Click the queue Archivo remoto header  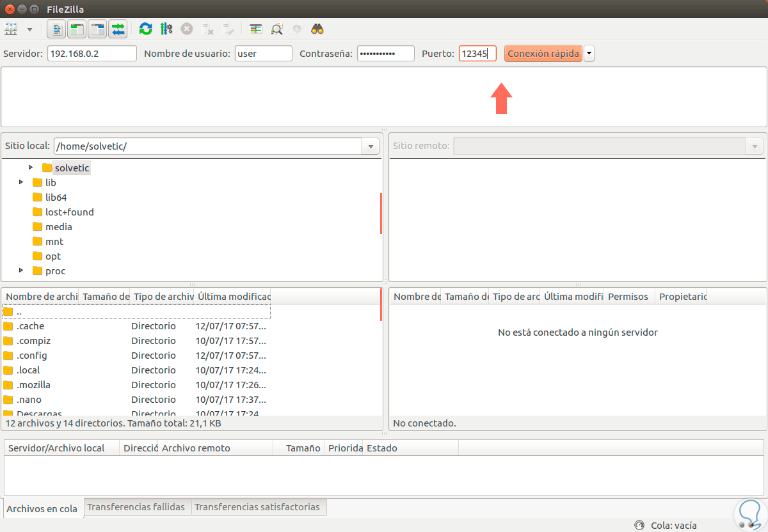(215, 448)
